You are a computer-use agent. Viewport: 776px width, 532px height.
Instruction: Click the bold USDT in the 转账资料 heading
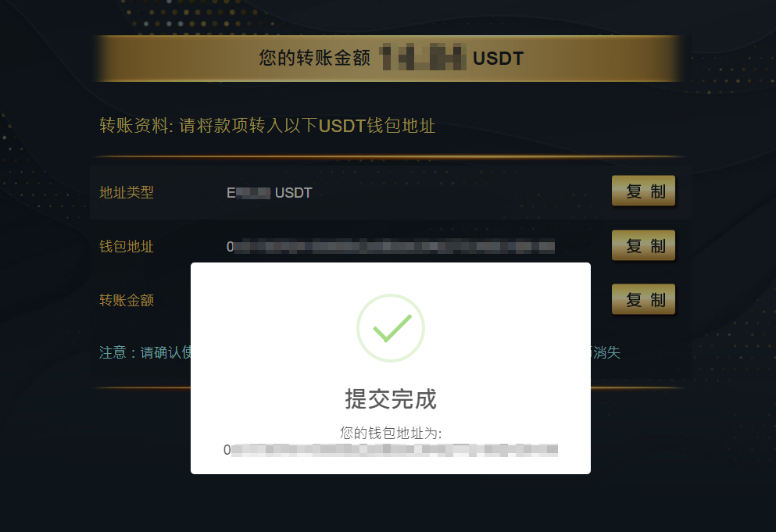pos(342,126)
